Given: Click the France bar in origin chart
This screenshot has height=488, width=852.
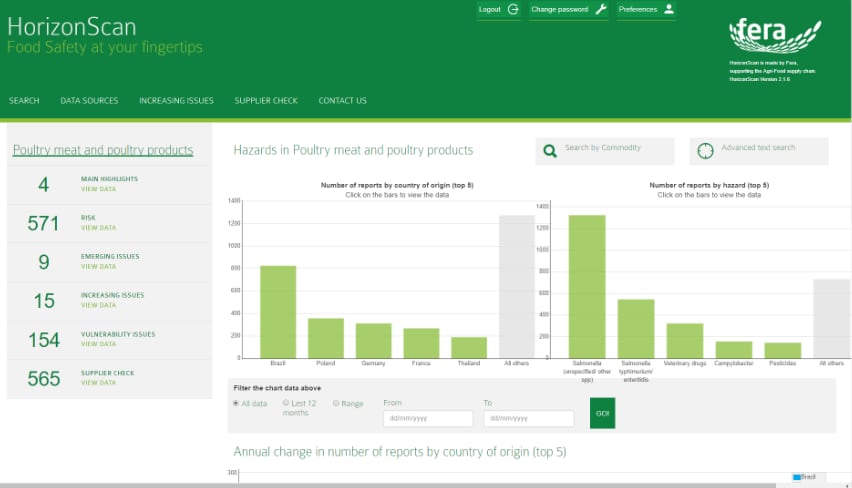Looking at the screenshot, I should point(421,343).
